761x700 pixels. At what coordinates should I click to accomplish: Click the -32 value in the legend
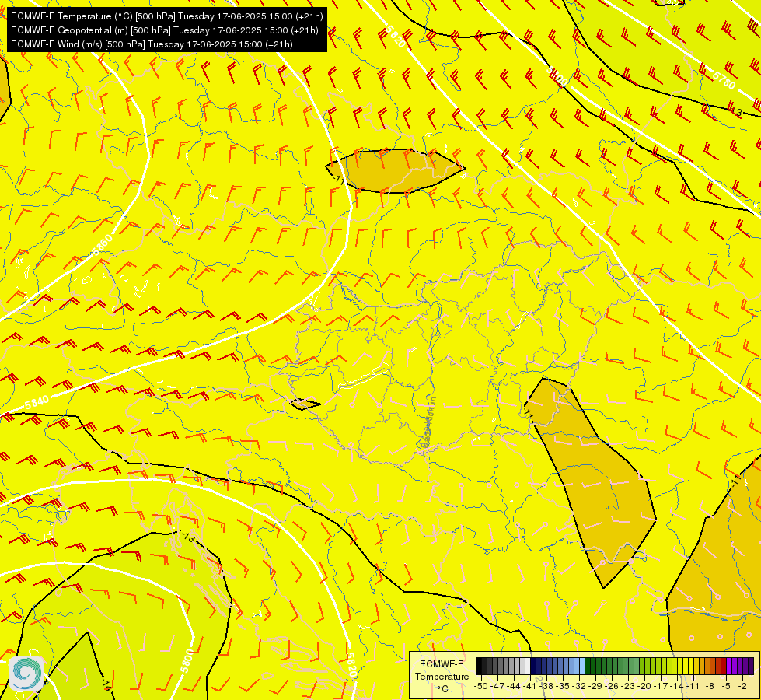(x=579, y=686)
